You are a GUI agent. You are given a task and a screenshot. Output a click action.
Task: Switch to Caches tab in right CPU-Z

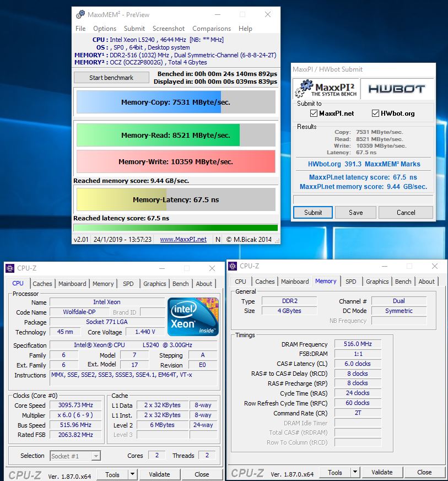pyautogui.click(x=265, y=282)
